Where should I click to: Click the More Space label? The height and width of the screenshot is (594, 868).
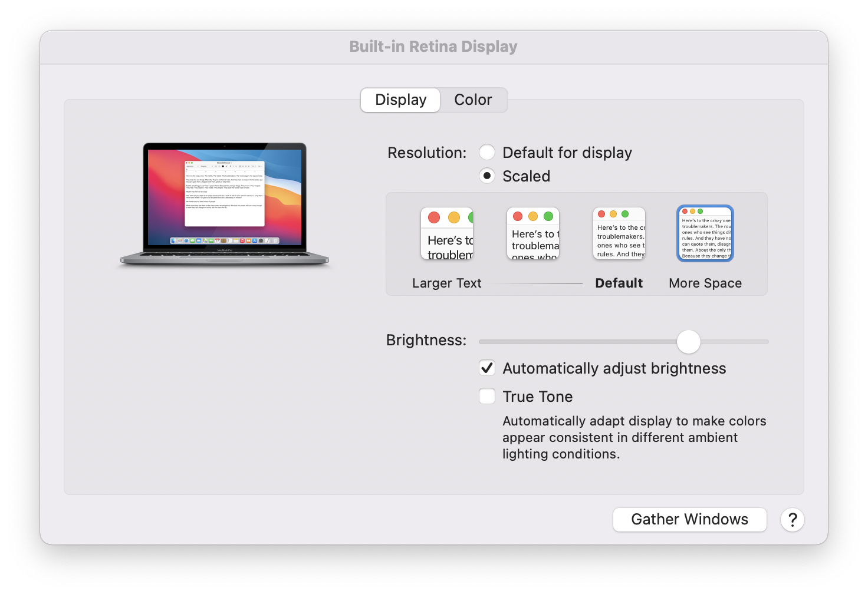pos(705,283)
